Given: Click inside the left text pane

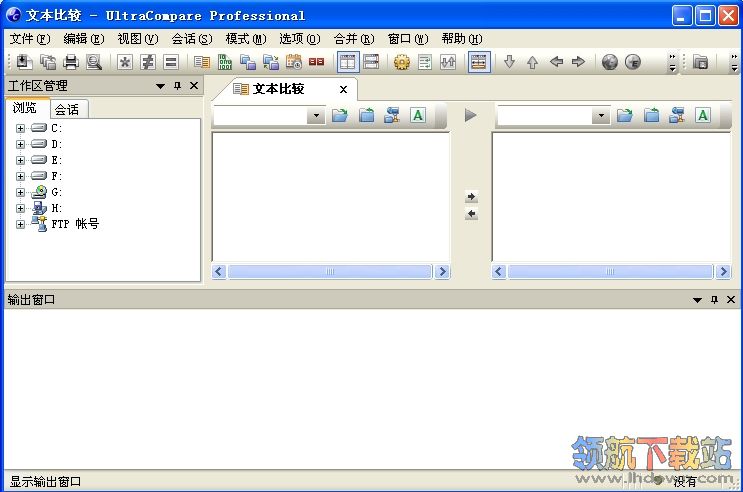Looking at the screenshot, I should pos(331,197).
